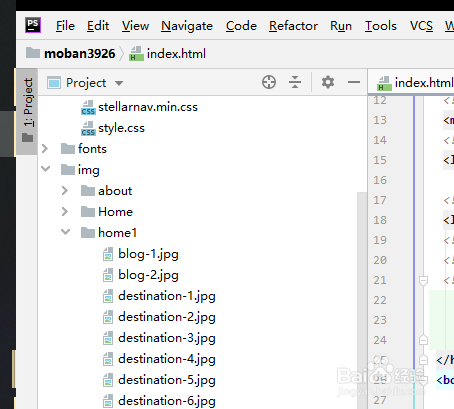Viewport: 454px width, 409px height.
Task: Select the img folder
Action: coord(80,170)
